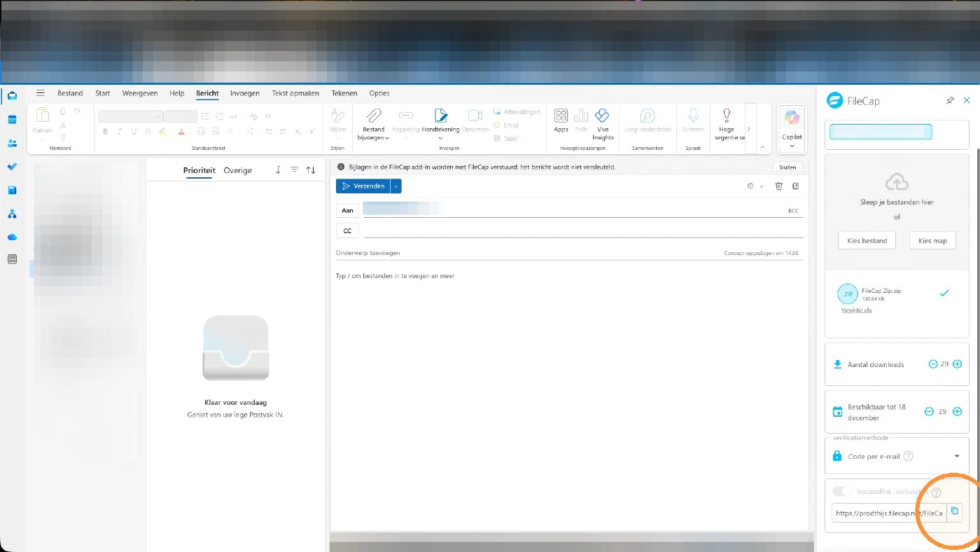Change inbox sort order with arrows icon

tap(311, 170)
